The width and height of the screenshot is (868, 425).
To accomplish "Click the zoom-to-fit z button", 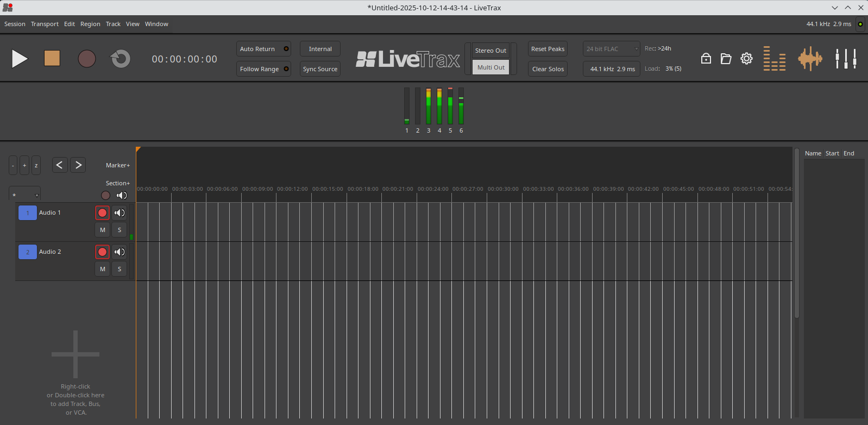I will [x=36, y=165].
